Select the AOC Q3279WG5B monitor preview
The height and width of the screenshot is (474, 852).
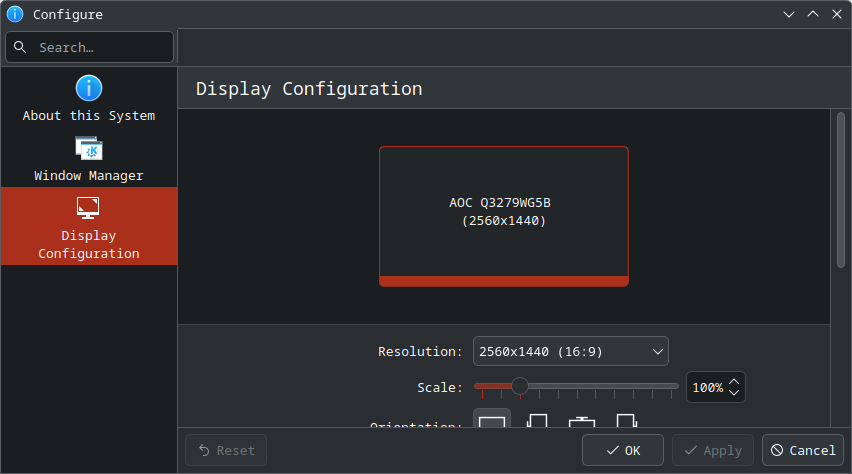click(x=504, y=216)
